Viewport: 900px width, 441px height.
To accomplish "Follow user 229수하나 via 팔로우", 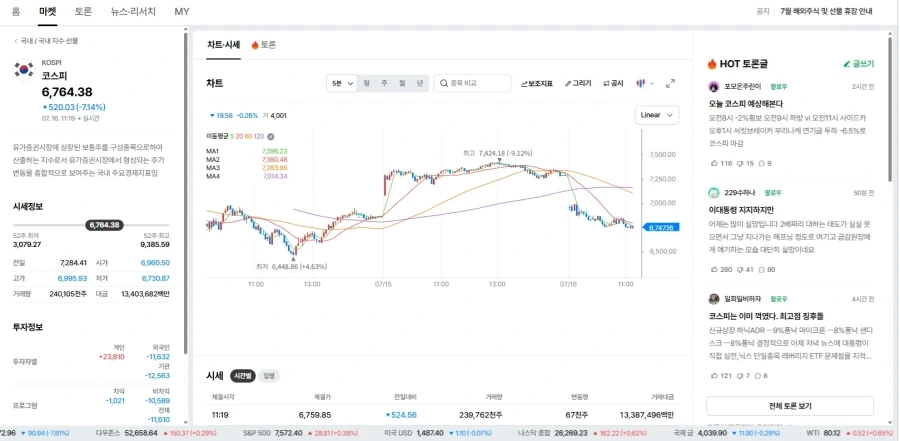I will point(773,193).
